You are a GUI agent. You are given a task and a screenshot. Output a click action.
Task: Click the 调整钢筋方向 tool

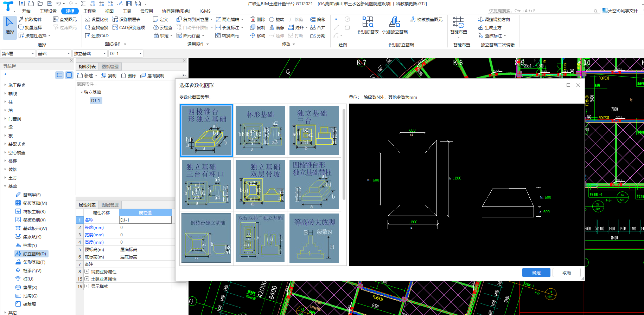coord(494,19)
